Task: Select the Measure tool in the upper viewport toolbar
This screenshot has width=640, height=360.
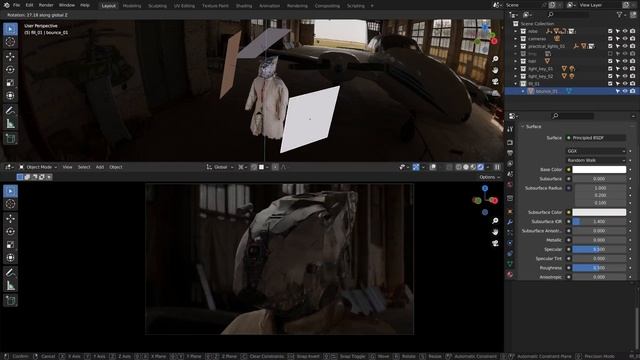Action: click(10, 123)
